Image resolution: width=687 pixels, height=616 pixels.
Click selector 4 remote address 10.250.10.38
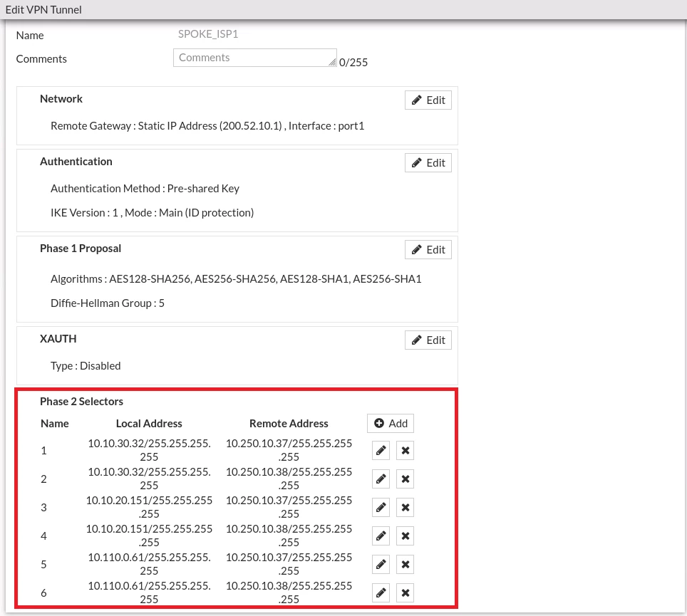point(289,536)
